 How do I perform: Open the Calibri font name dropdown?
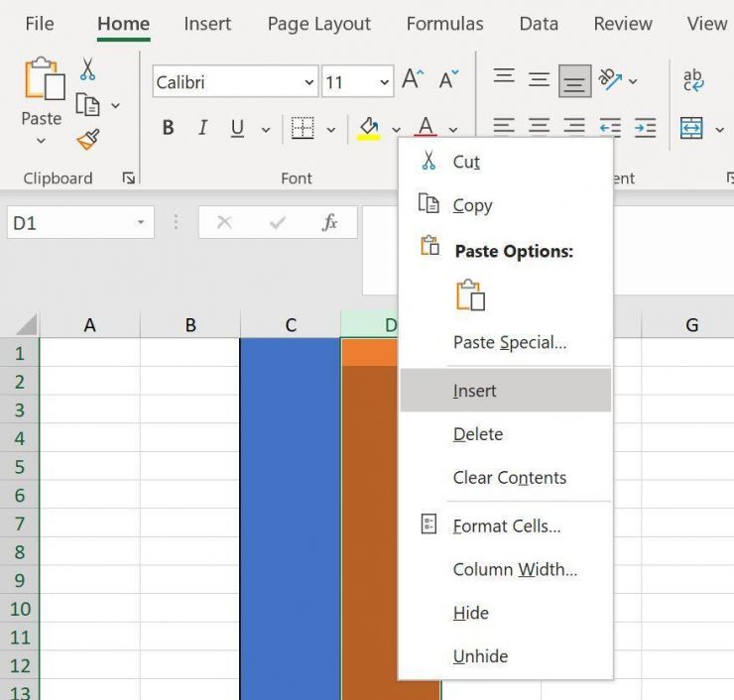tap(308, 82)
